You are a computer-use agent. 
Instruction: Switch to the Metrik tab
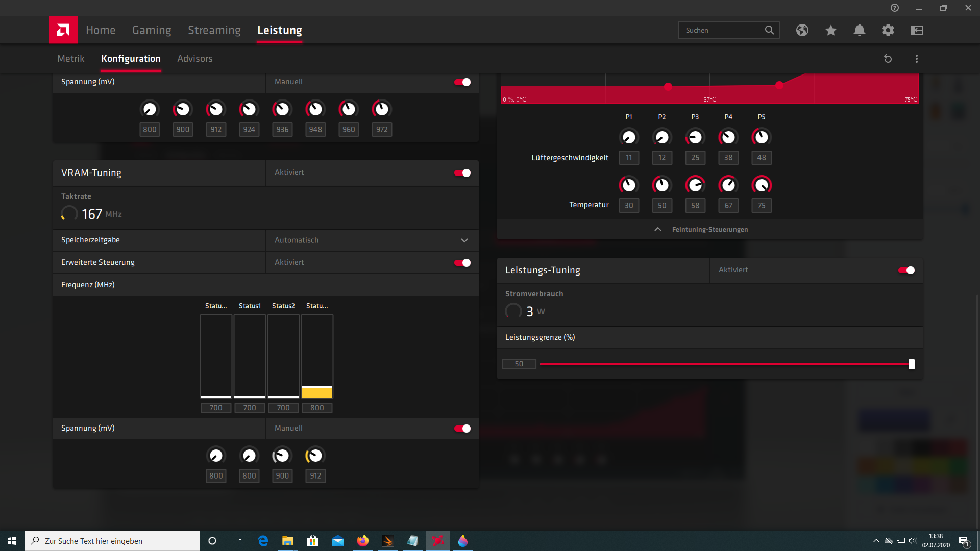click(x=70, y=59)
